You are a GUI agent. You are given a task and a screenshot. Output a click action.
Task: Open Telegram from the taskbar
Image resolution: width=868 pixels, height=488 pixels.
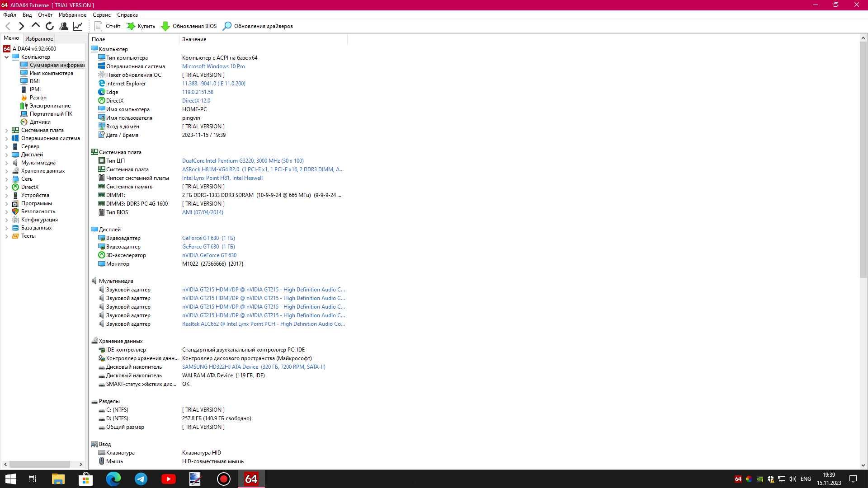pos(141,479)
